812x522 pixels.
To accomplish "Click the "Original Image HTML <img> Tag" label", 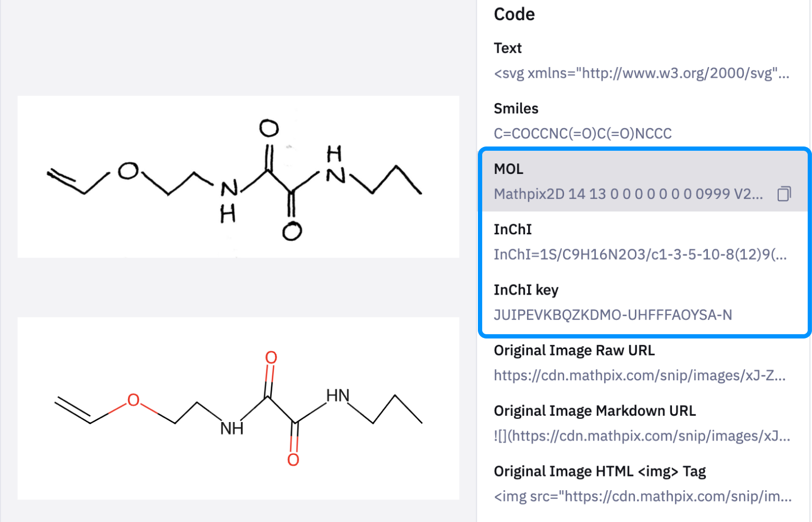I will coord(599,471).
